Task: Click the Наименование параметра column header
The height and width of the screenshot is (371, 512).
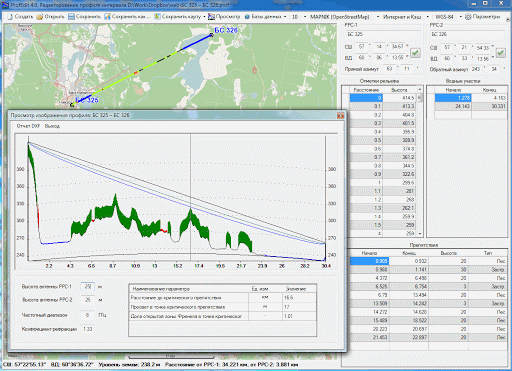Action: (189, 289)
